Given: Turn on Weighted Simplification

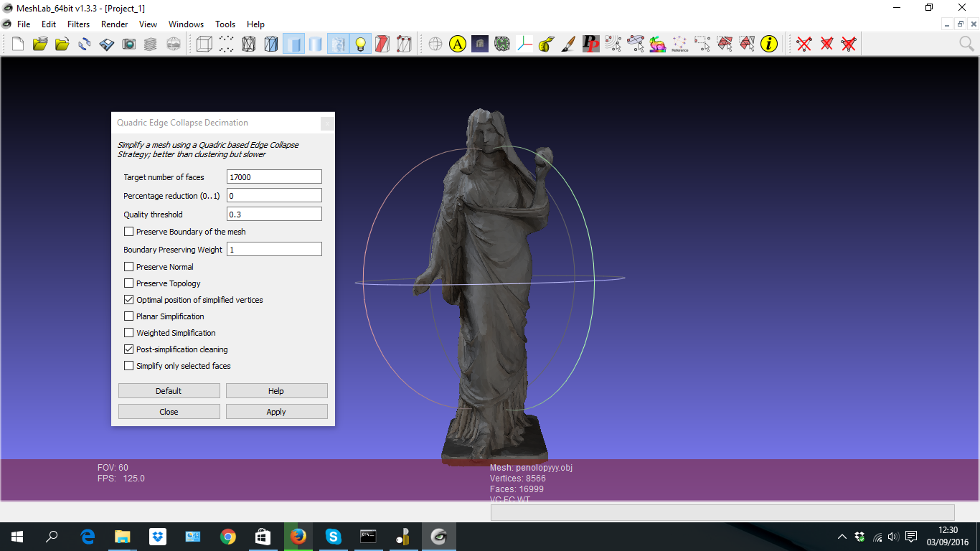Looking at the screenshot, I should pos(129,333).
